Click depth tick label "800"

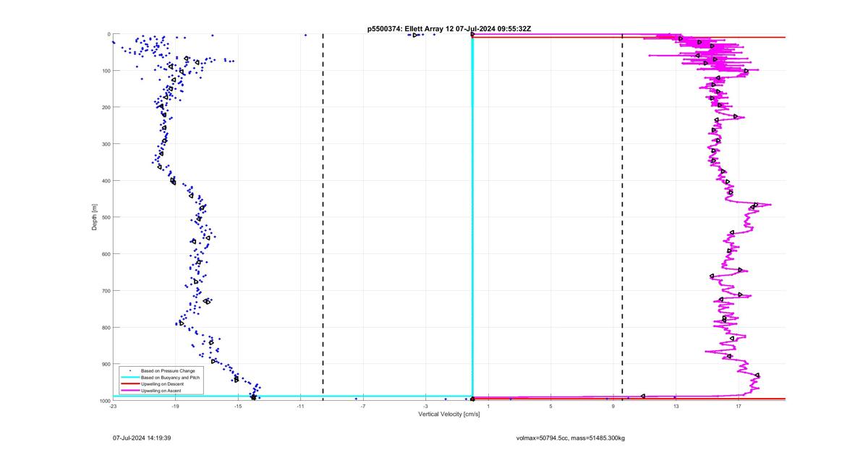click(106, 327)
